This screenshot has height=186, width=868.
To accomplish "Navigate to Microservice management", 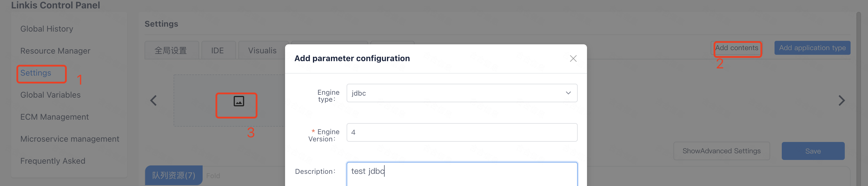I will point(70,139).
